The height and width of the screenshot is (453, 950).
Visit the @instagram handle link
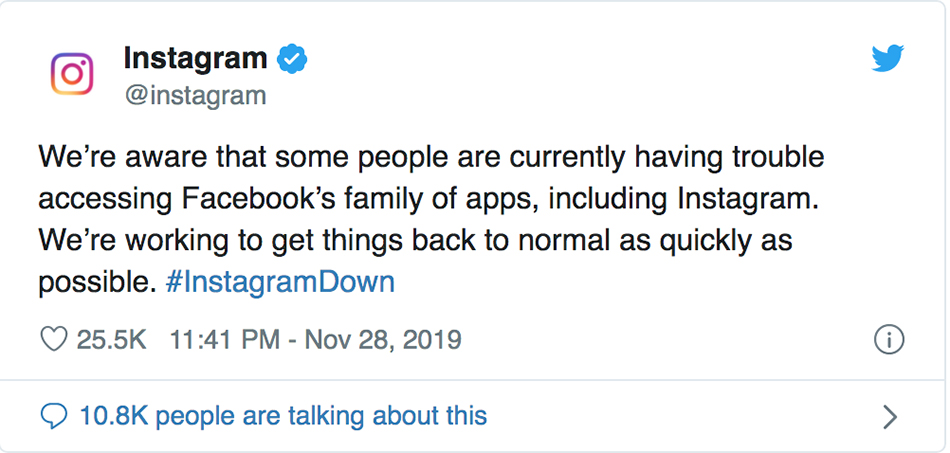tap(194, 96)
